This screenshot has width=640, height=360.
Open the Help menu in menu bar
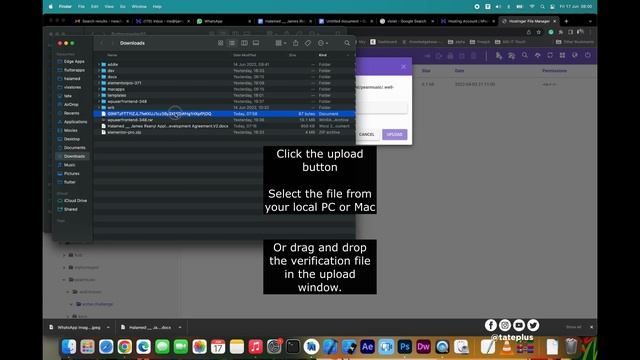point(157,7)
